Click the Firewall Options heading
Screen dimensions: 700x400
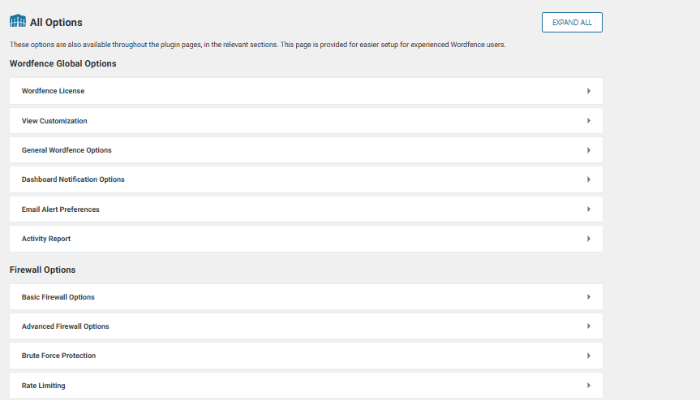[42, 270]
